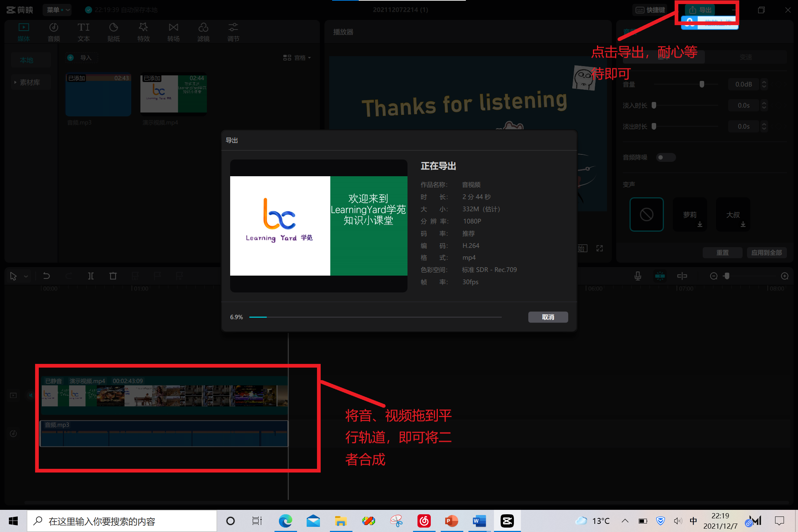
Task: Open the 特效 effects panel
Action: pos(143,32)
